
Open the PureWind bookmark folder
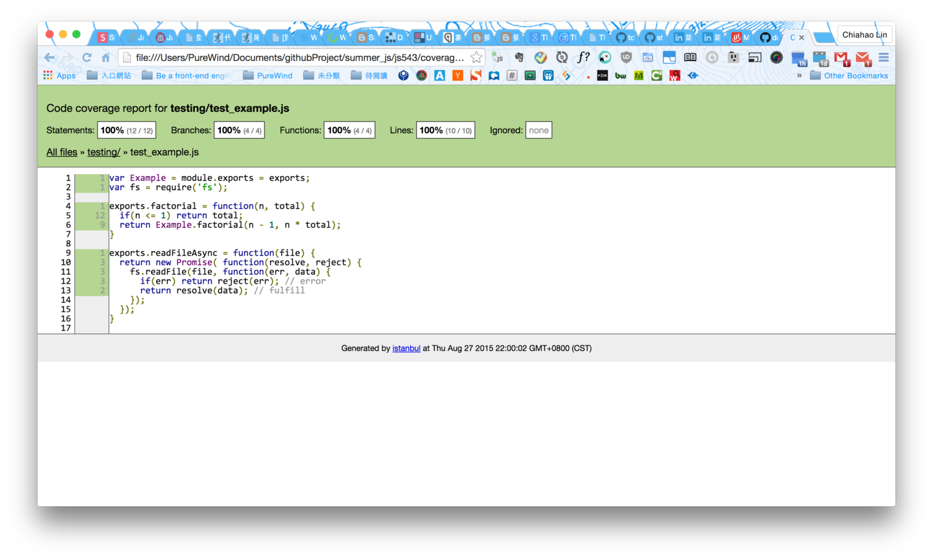268,76
